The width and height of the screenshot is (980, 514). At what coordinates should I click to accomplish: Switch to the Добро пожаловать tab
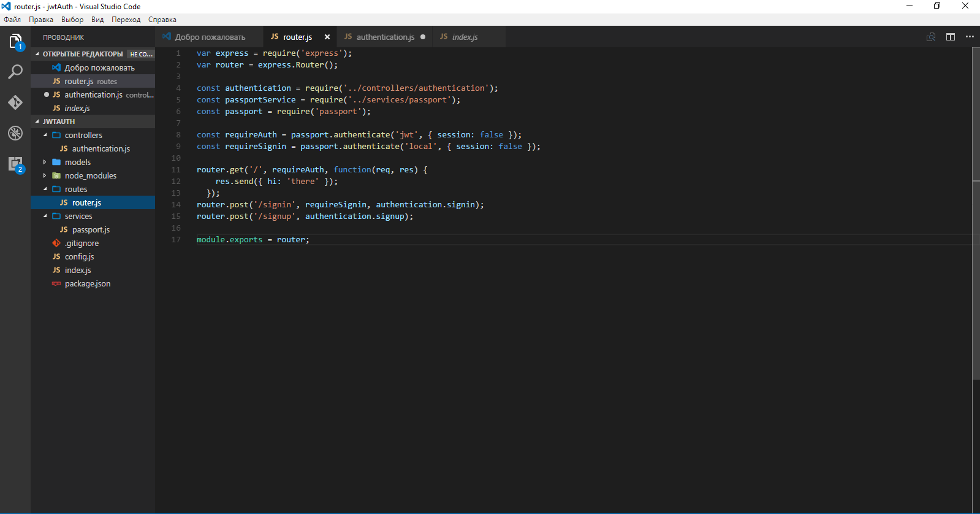coord(209,37)
